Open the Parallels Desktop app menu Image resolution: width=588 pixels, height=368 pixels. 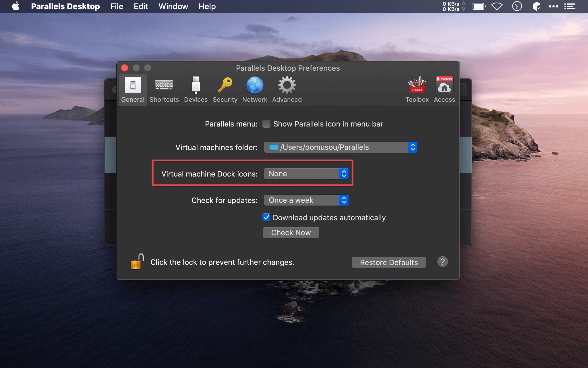(x=65, y=6)
